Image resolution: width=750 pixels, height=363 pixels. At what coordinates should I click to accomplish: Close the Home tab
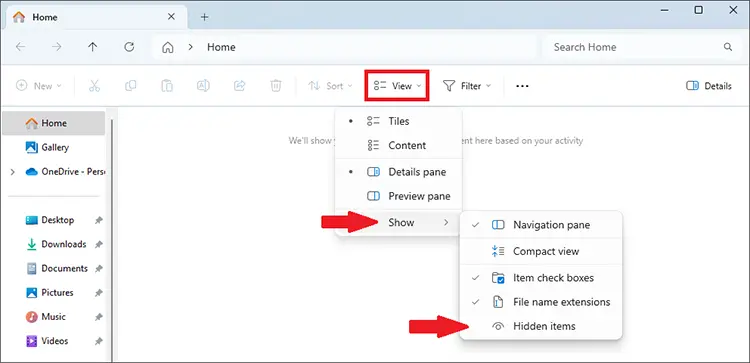(x=171, y=17)
